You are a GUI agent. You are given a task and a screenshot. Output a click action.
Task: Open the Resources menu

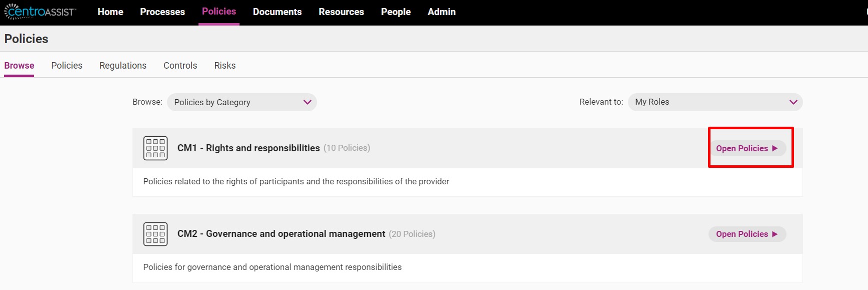pyautogui.click(x=341, y=12)
